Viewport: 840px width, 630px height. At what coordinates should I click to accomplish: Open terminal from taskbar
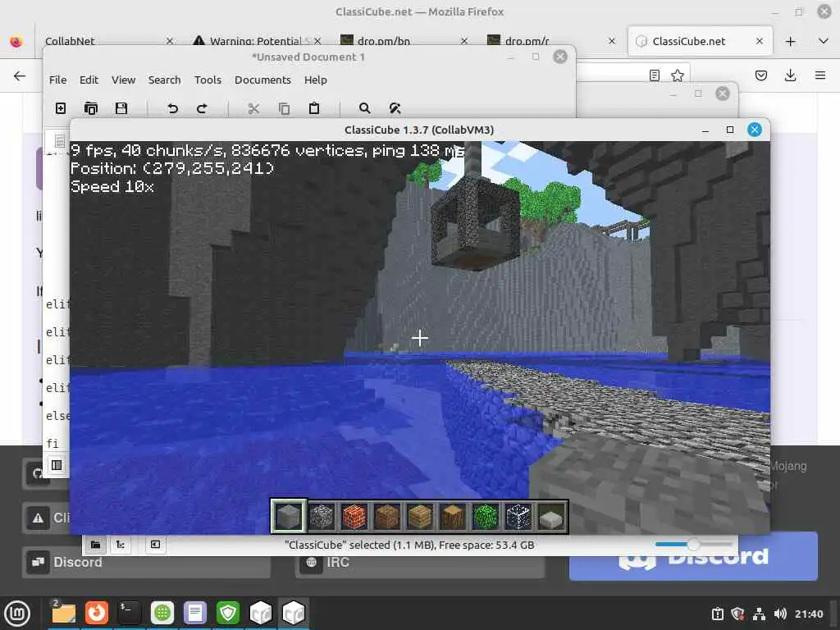(129, 613)
